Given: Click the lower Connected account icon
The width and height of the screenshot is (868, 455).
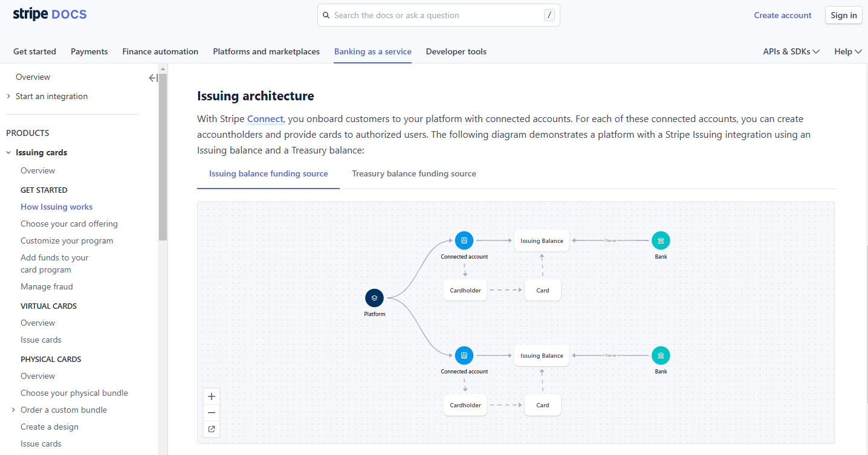Looking at the screenshot, I should [x=464, y=355].
